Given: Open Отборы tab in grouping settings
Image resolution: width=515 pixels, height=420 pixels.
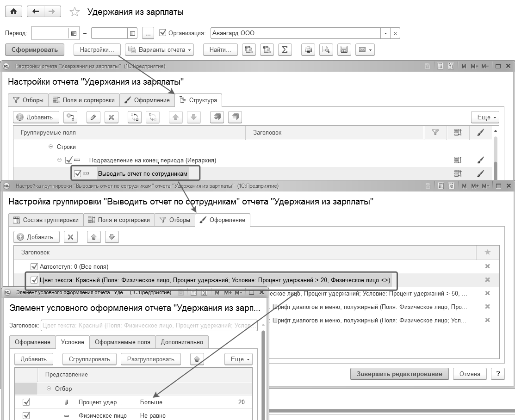Looking at the screenshot, I should (x=175, y=220).
